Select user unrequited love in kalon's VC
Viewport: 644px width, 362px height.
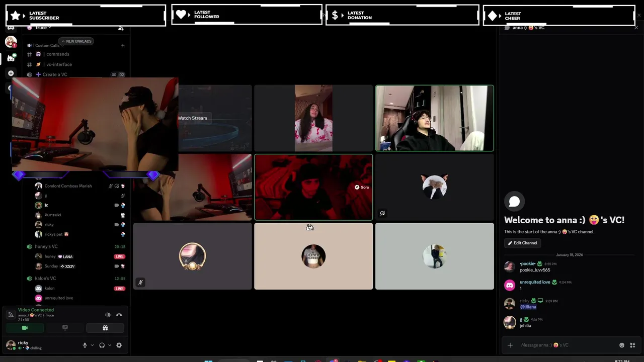58,298
